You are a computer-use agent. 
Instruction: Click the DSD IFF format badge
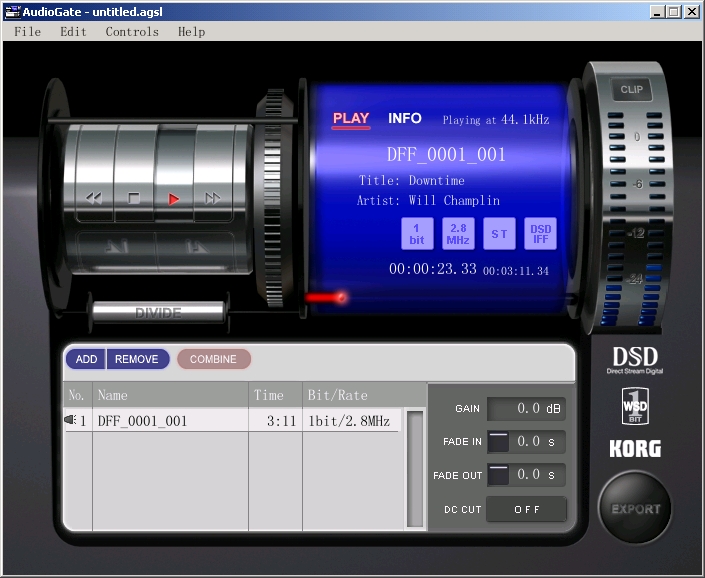(540, 234)
